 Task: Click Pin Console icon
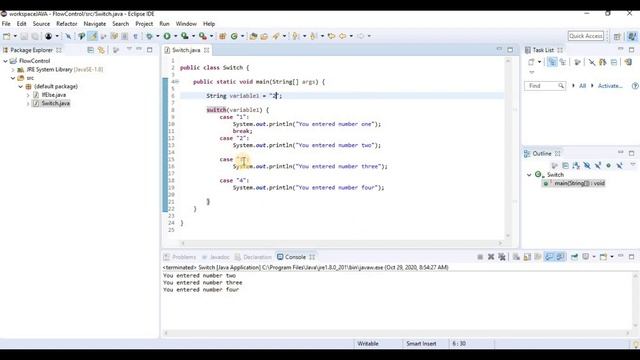pyautogui.click(x=574, y=257)
